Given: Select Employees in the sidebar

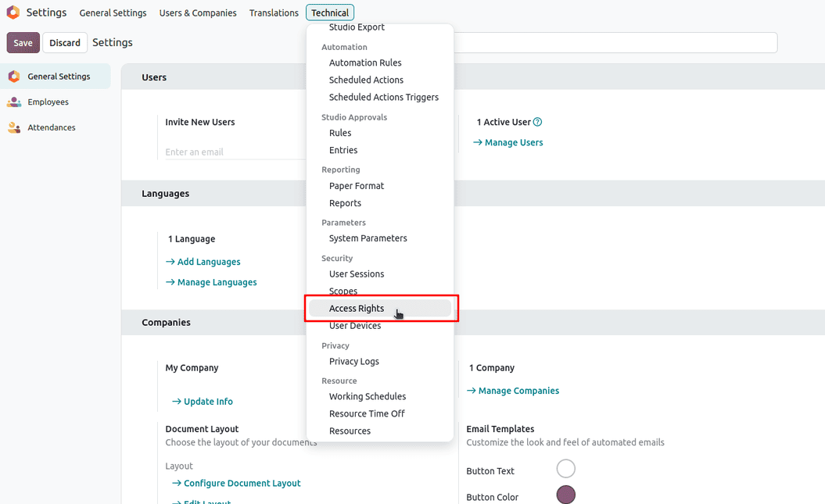Looking at the screenshot, I should [56, 102].
